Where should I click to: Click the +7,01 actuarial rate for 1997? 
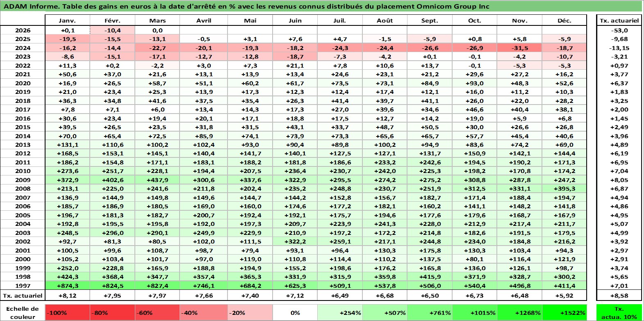pyautogui.click(x=619, y=286)
